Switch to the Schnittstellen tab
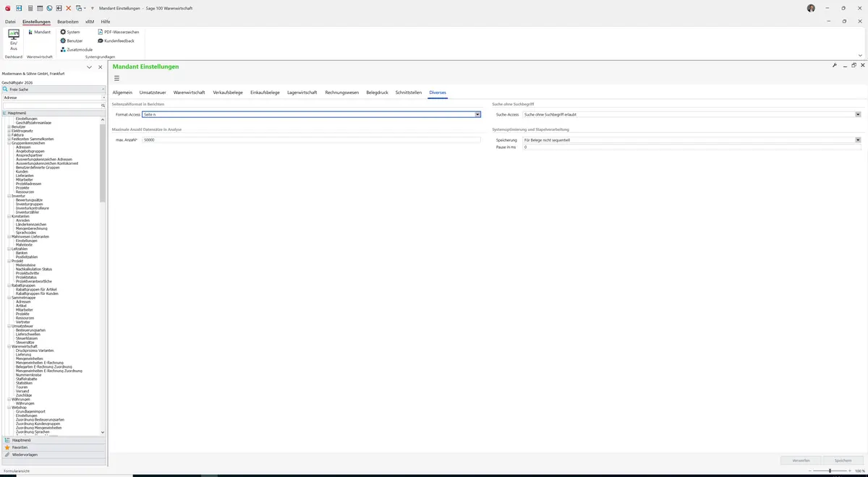 click(409, 93)
